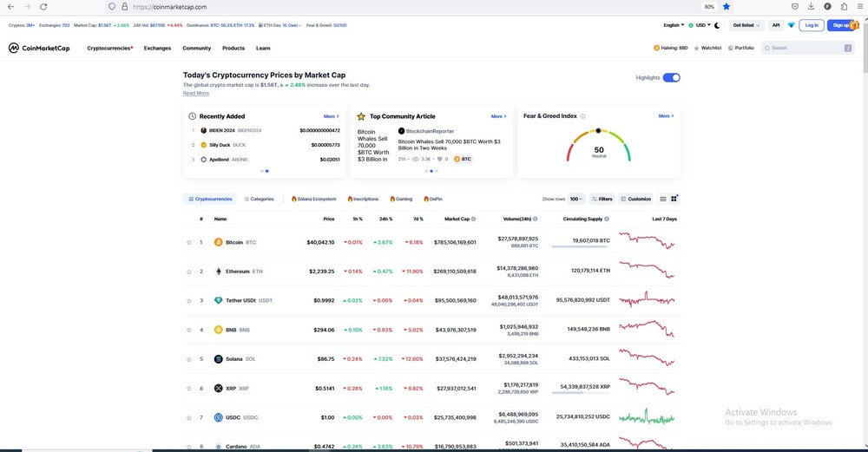Click the BTC tag on community article

pos(463,159)
